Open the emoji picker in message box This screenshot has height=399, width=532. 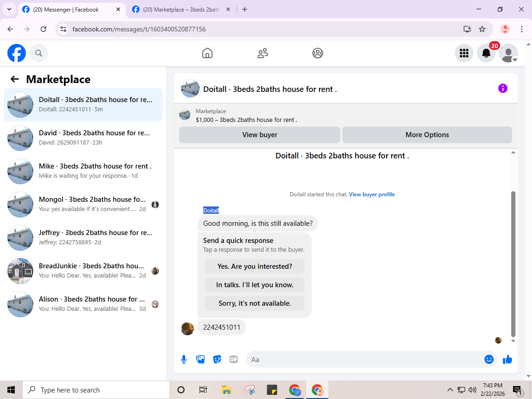tap(489, 359)
